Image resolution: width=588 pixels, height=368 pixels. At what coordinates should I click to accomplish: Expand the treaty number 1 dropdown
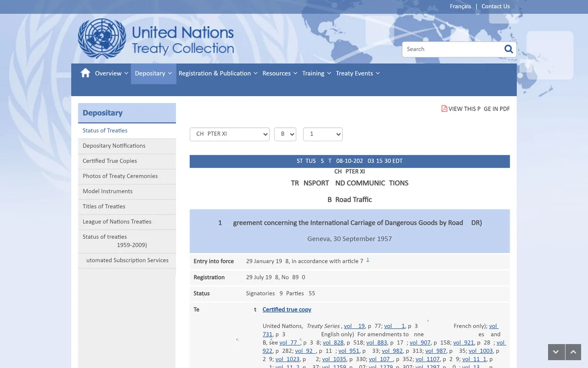tap(323, 134)
